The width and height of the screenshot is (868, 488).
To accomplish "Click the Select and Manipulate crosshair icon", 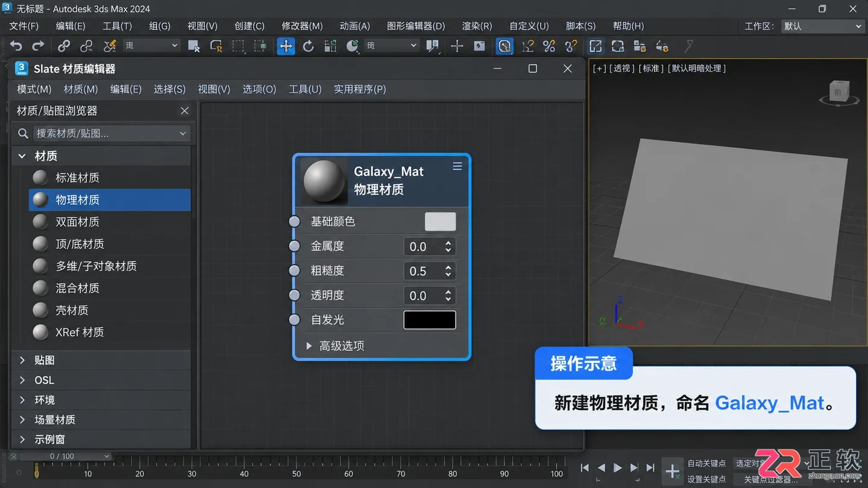I will (x=457, y=46).
